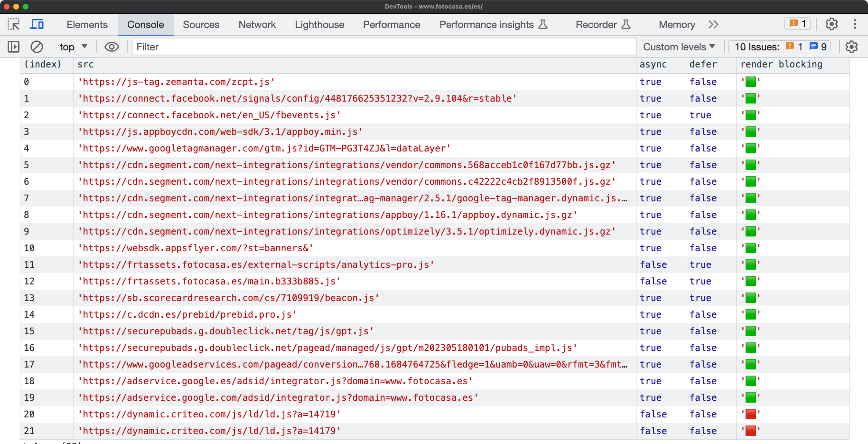This screenshot has width=868, height=444.
Task: Click the warning issues badge in top bar
Action: [798, 24]
